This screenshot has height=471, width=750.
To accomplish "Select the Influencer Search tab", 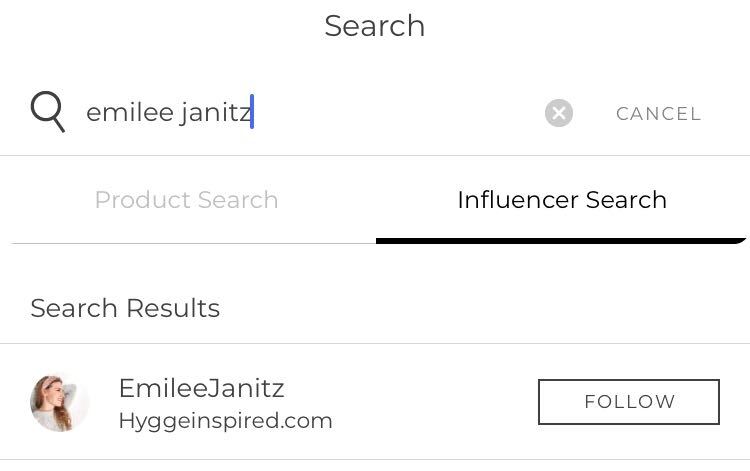I will [x=561, y=200].
